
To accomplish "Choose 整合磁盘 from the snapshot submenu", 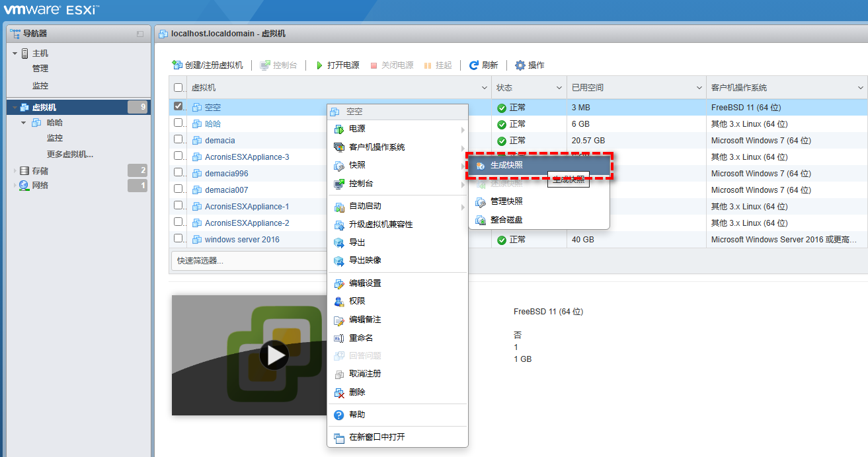I will click(x=539, y=220).
